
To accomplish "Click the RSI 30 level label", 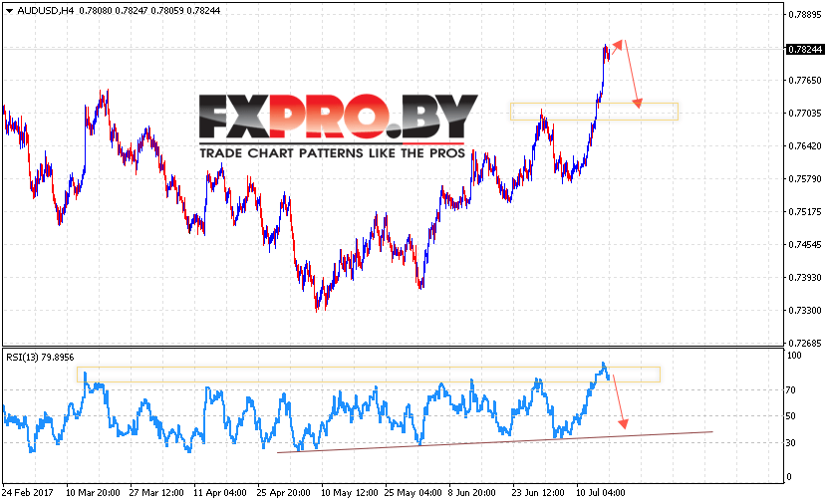I will (x=791, y=443).
